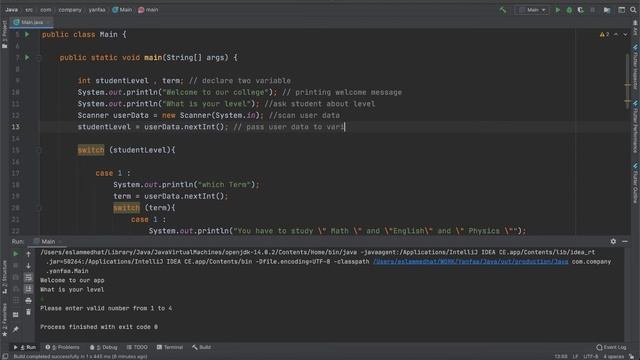Click the stop icon in Run panel
Screen dimensions: 640x360
tap(16, 266)
